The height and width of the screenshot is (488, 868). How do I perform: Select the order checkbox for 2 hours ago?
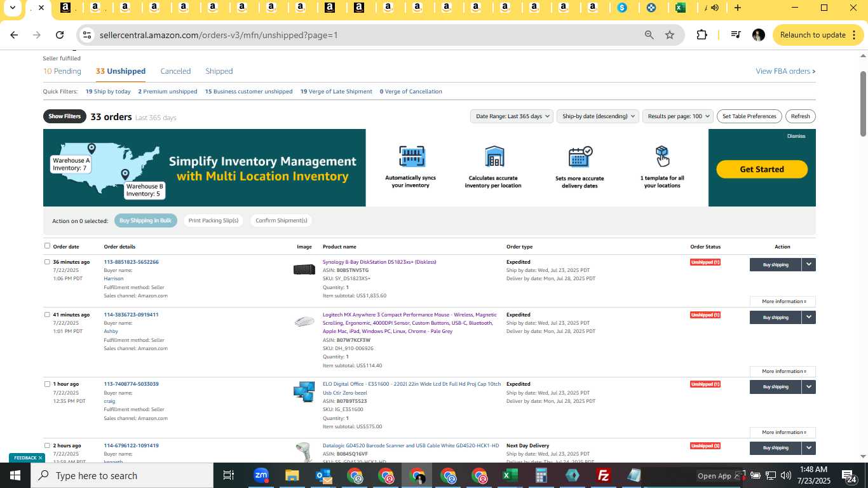click(47, 445)
